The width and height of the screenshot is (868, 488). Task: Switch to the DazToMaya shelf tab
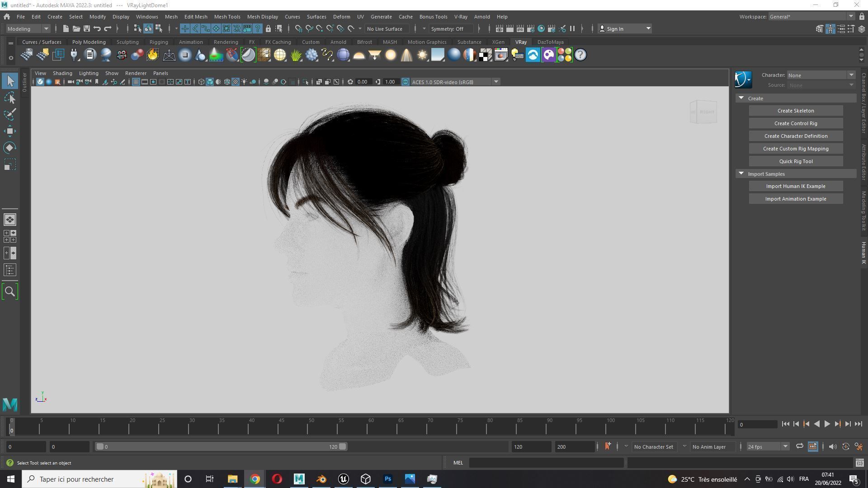click(550, 42)
